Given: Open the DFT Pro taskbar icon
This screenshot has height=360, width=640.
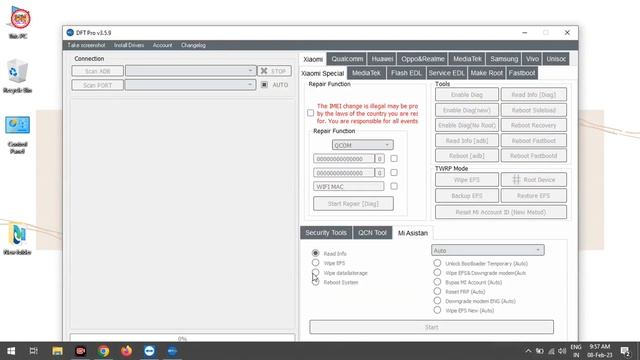Looking at the screenshot, I should pos(172,351).
